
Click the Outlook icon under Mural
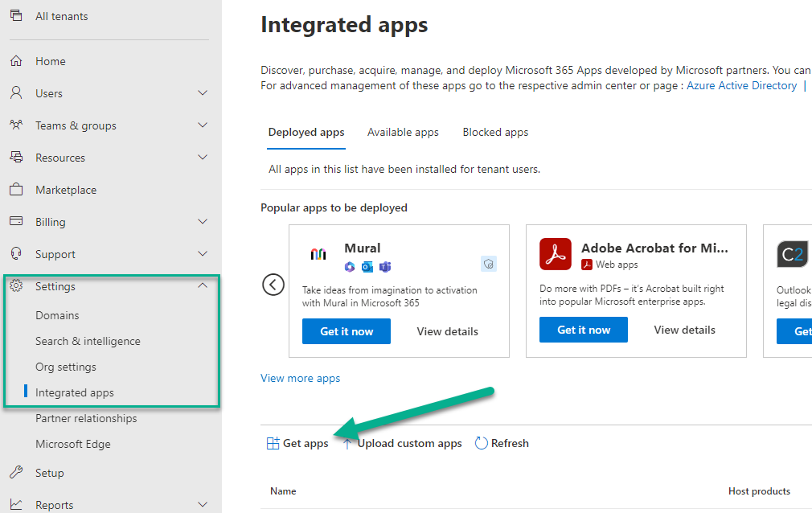pos(367,267)
